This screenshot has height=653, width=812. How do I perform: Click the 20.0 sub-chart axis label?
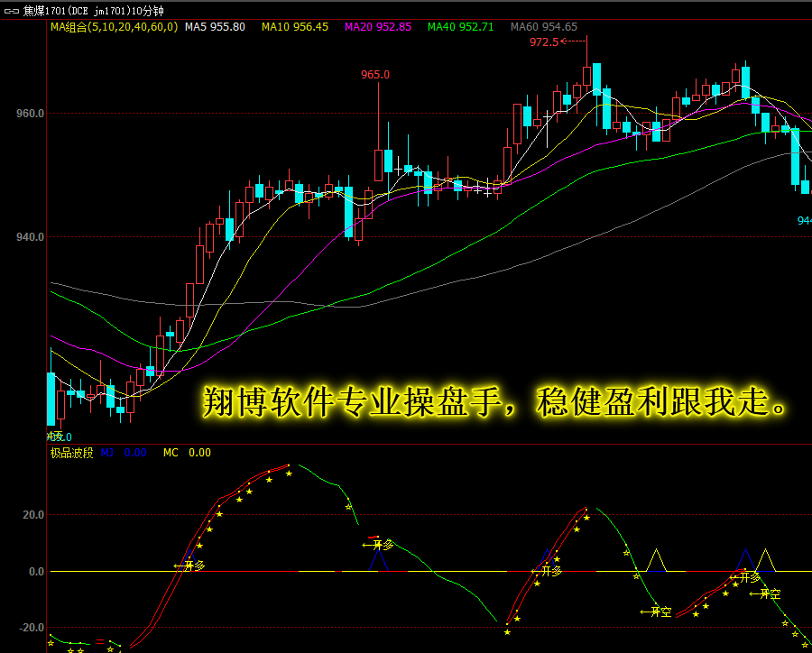tap(33, 515)
